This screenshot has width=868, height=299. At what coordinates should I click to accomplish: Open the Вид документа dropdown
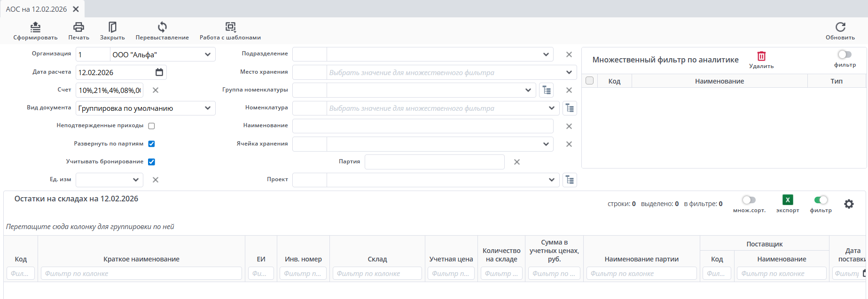pyautogui.click(x=208, y=108)
